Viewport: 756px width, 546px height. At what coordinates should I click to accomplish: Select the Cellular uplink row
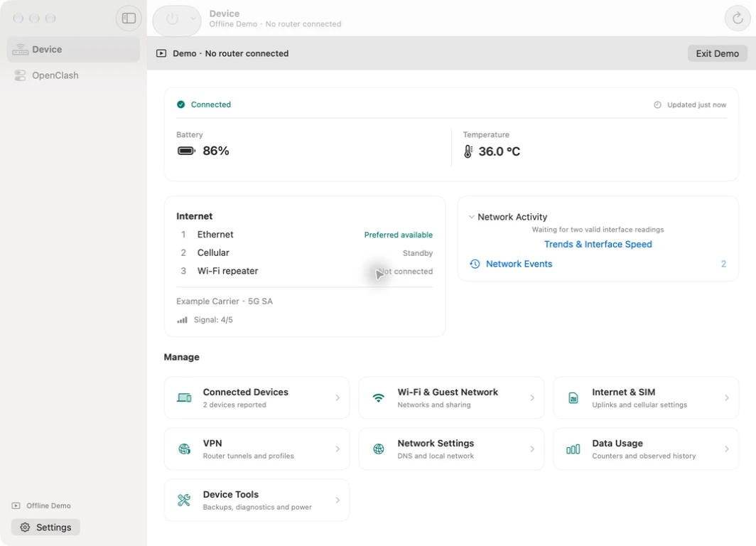[x=305, y=253]
